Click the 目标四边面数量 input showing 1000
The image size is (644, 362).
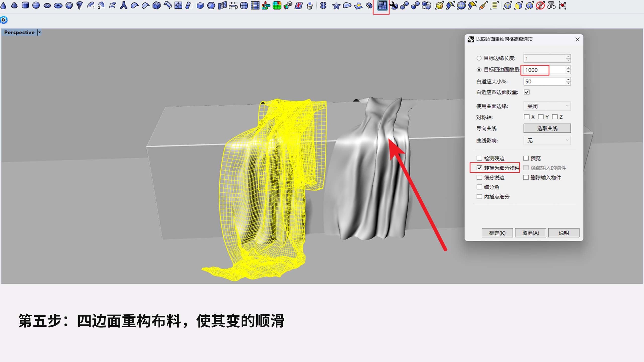click(x=535, y=70)
